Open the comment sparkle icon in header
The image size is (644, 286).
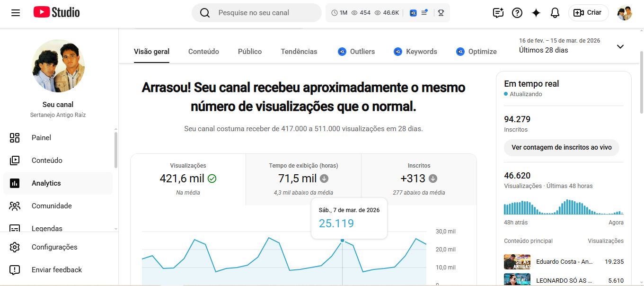[498, 13]
